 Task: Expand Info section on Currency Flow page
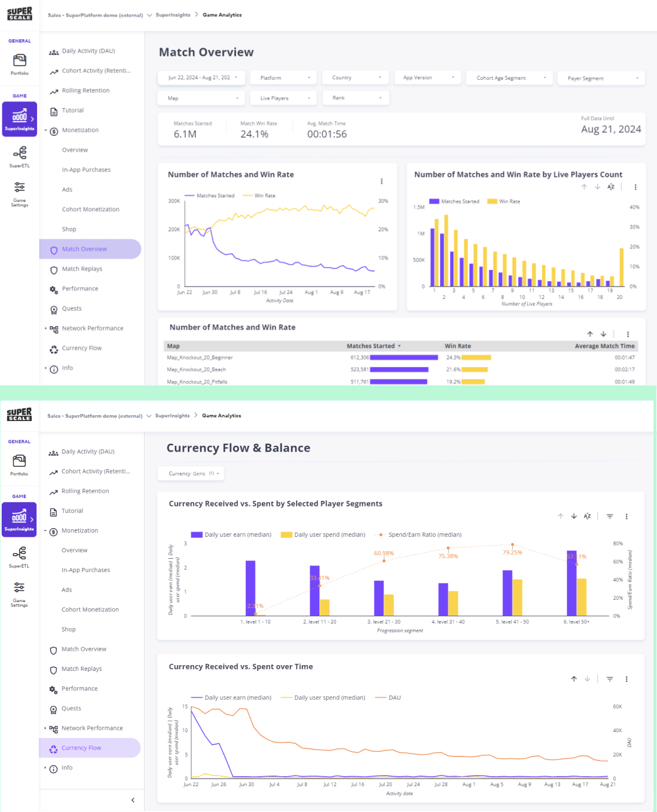click(x=45, y=768)
